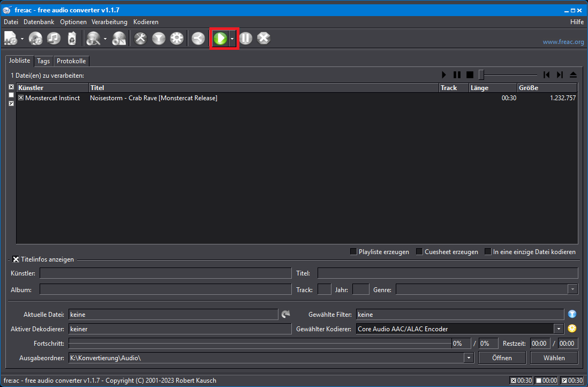This screenshot has width=588, height=387.
Task: Click the Künstler input field
Action: (x=165, y=273)
